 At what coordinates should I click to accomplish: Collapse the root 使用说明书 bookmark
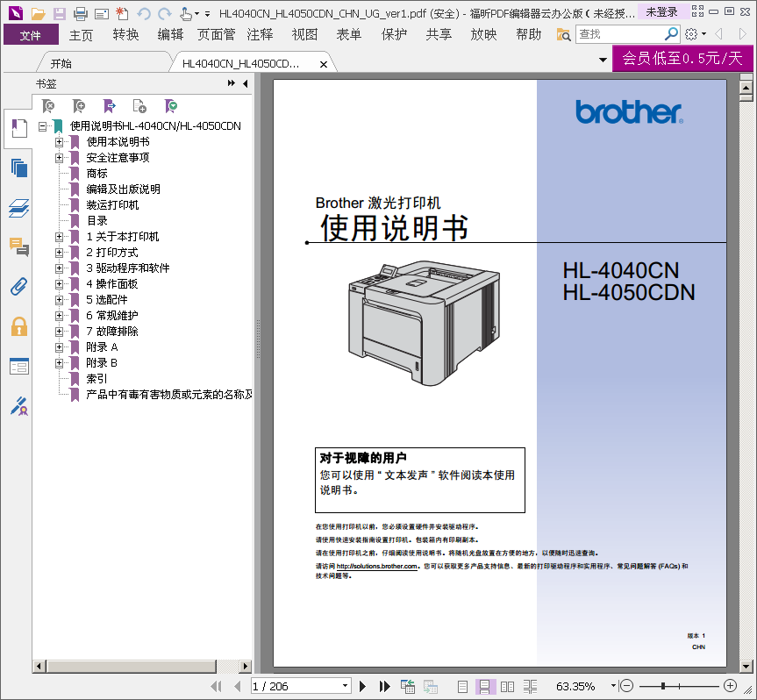coord(42,126)
